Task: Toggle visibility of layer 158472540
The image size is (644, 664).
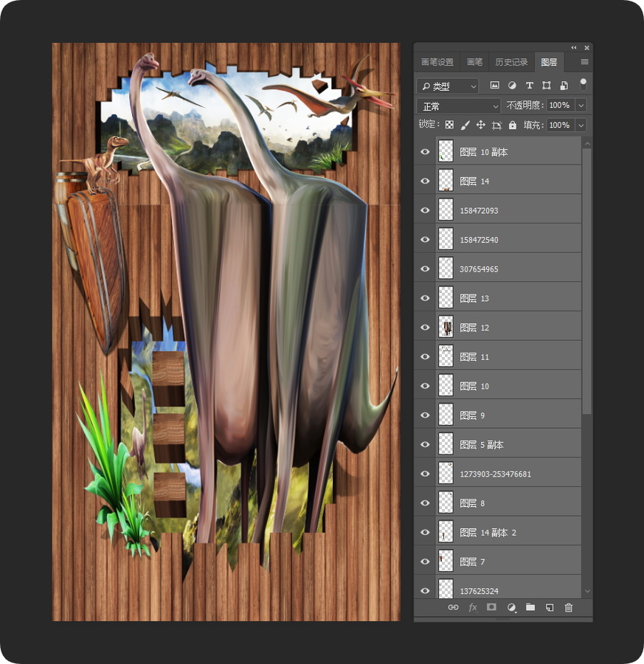Action: pyautogui.click(x=425, y=239)
